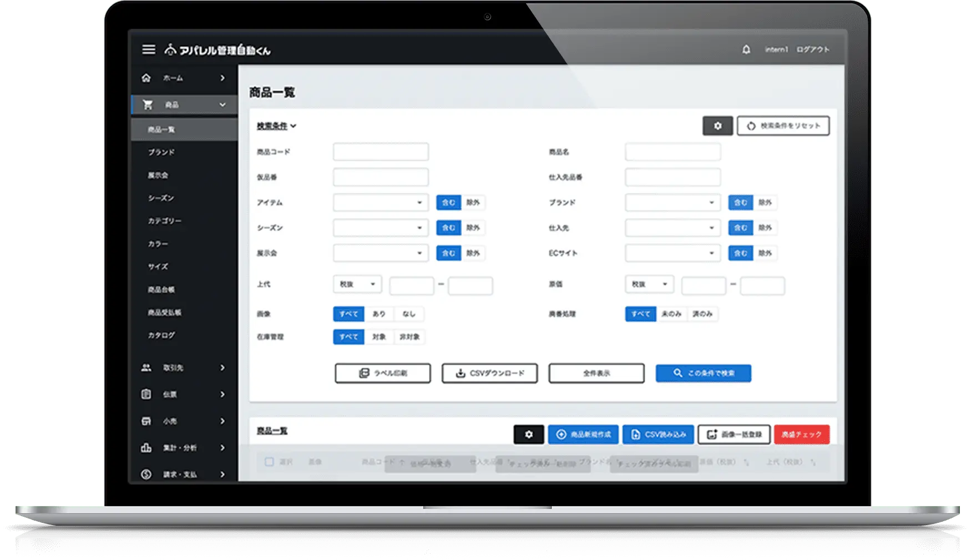Click the gear icon beside reset button

pyautogui.click(x=717, y=126)
